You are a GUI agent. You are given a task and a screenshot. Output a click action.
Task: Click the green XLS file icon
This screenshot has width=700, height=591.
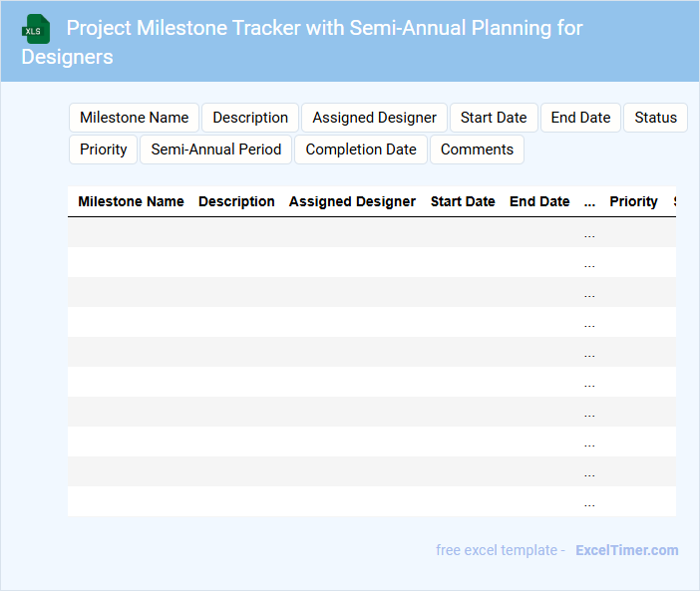36,29
